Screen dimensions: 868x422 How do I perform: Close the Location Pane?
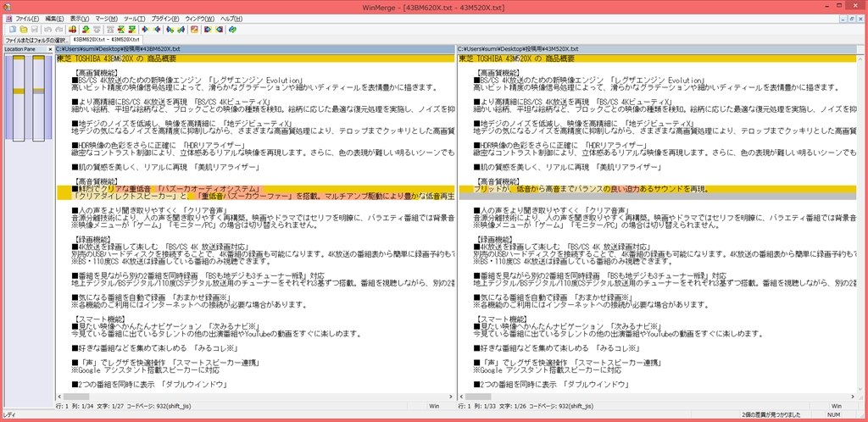click(x=50, y=49)
